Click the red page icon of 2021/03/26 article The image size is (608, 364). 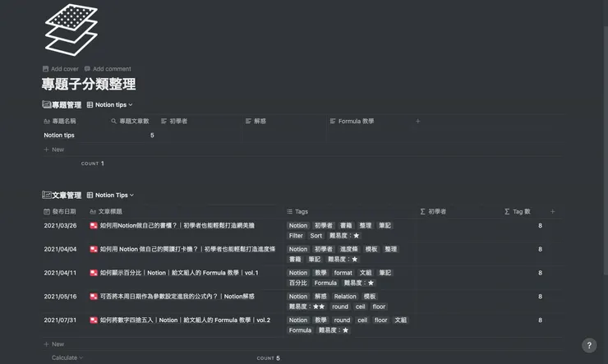click(94, 226)
